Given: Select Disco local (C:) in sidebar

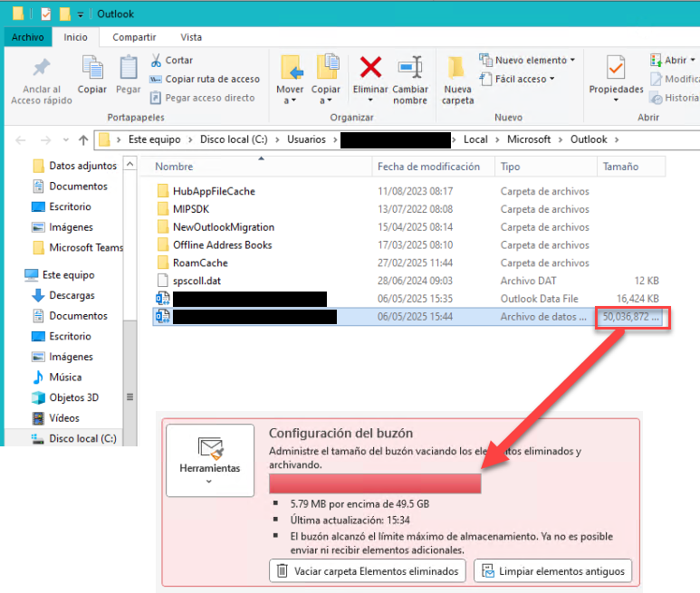Looking at the screenshot, I should (82, 438).
